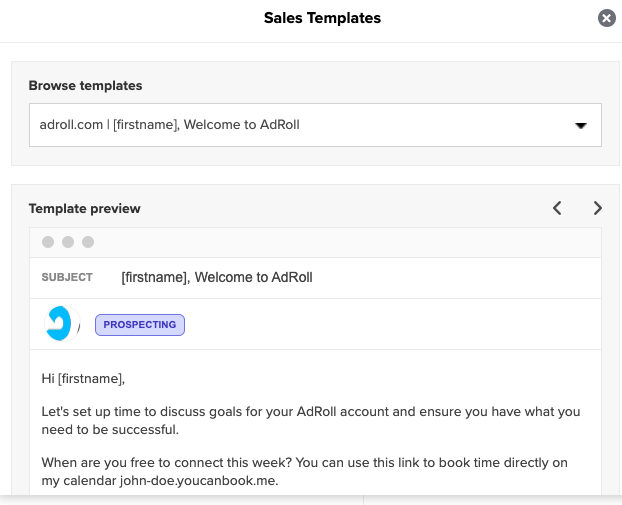Click the 'Hi [firstname],' greeting line

point(83,378)
